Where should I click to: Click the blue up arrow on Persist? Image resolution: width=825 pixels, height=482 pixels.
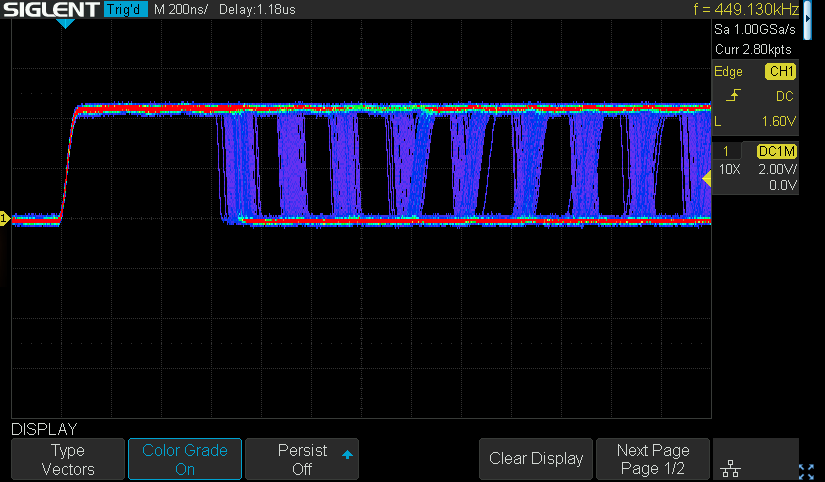tap(347, 455)
